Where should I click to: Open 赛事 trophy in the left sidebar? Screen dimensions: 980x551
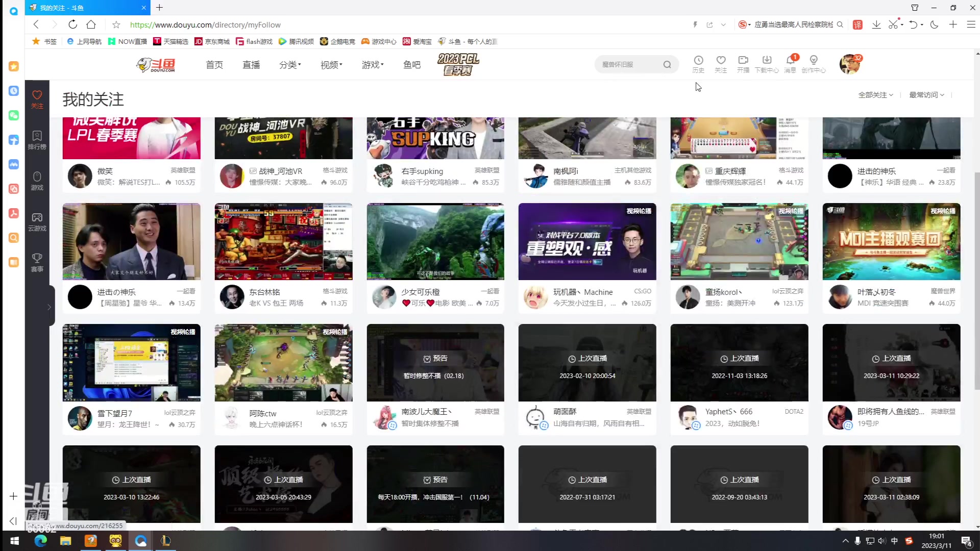(37, 262)
